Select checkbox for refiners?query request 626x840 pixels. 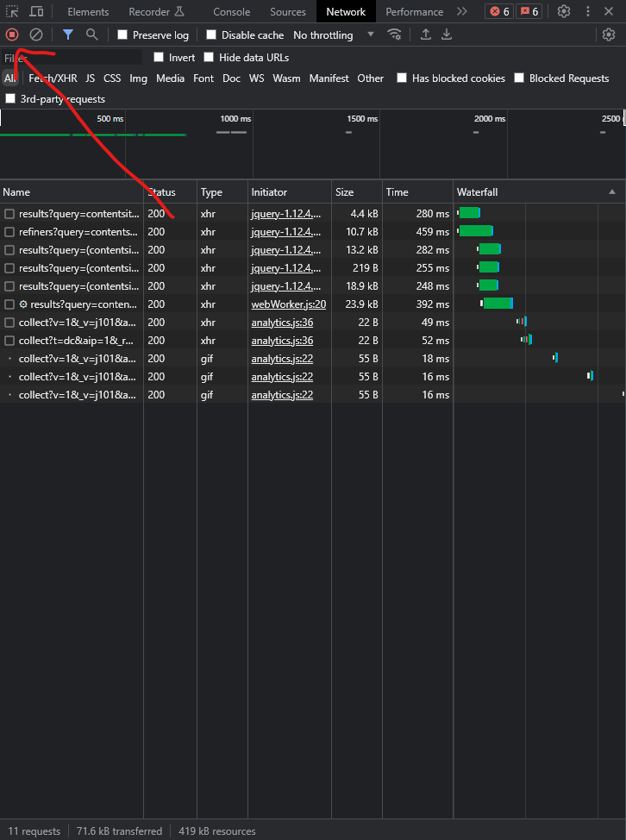[9, 232]
